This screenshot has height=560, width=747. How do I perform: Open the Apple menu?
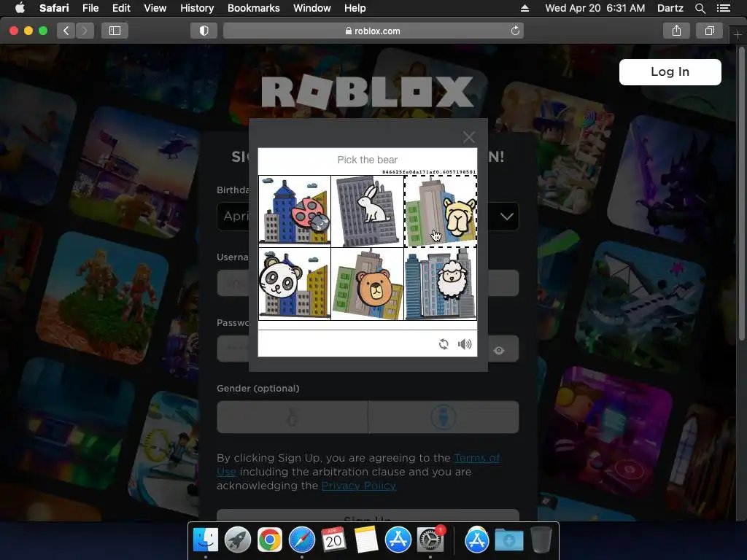pos(20,8)
